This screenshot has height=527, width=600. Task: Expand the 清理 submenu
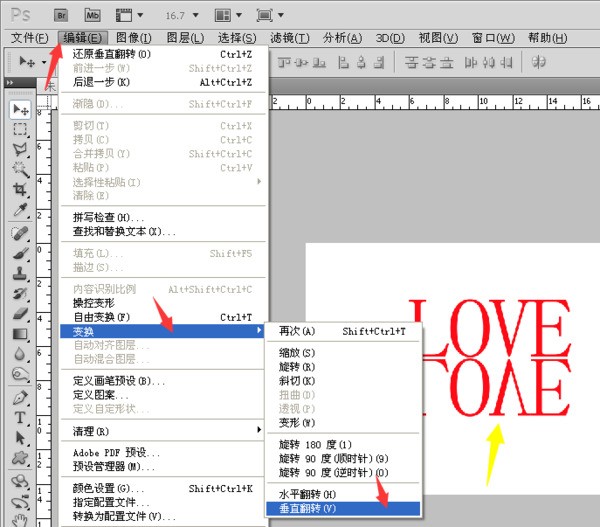click(162, 431)
